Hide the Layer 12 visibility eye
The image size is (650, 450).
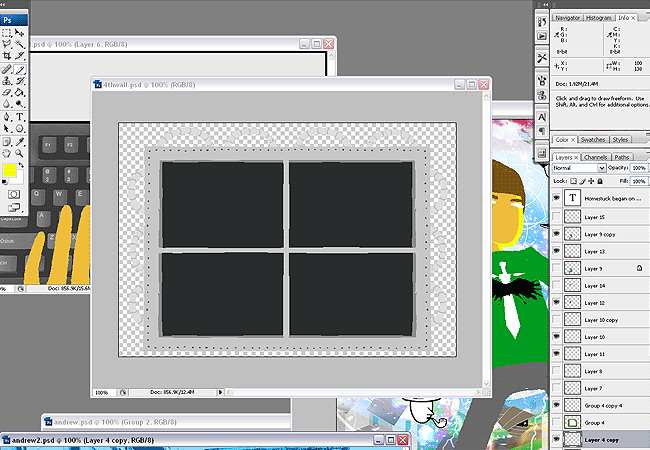coord(557,303)
